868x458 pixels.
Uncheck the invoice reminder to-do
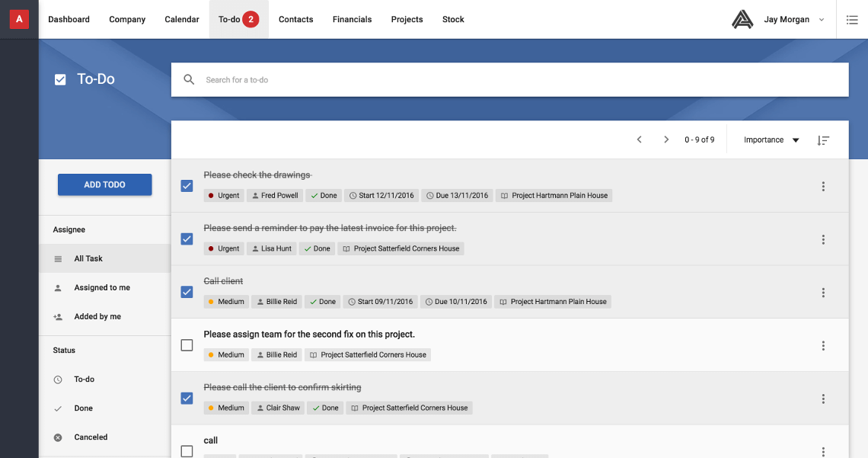pyautogui.click(x=187, y=239)
